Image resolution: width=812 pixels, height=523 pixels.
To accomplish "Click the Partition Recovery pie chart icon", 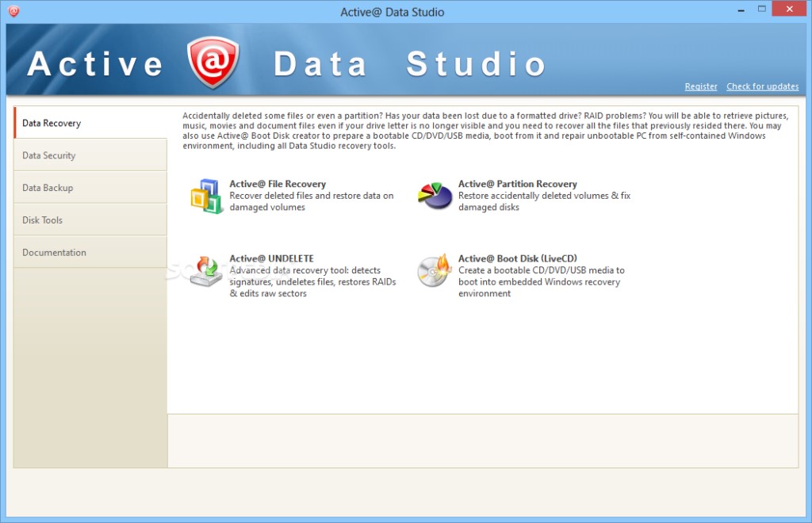I will click(x=435, y=196).
